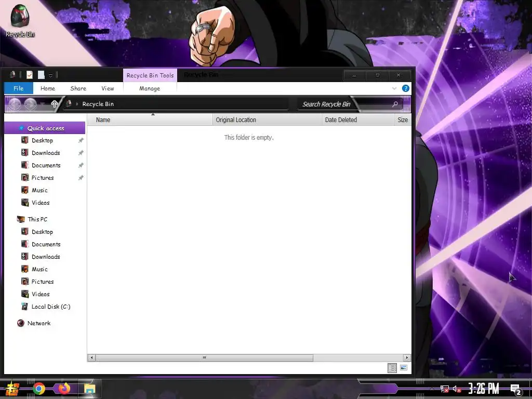Open Documents under This PC

click(46, 244)
